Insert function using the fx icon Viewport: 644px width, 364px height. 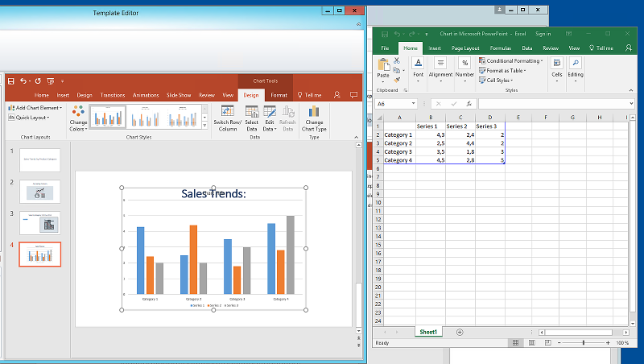click(x=469, y=104)
